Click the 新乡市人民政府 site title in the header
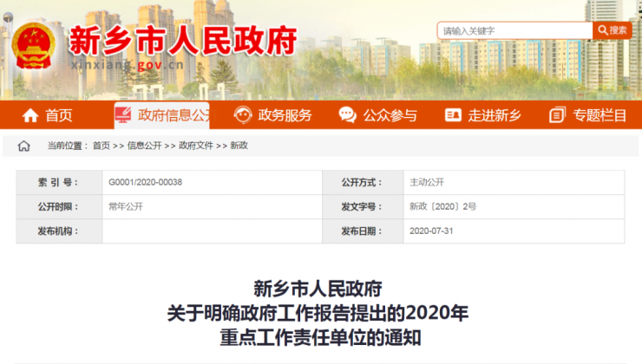 182,39
